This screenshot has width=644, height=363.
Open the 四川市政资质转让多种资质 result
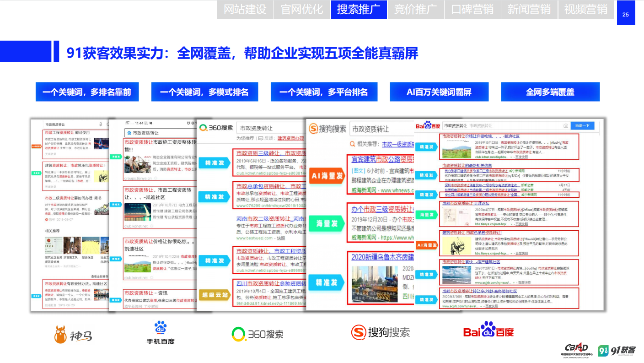(271, 283)
